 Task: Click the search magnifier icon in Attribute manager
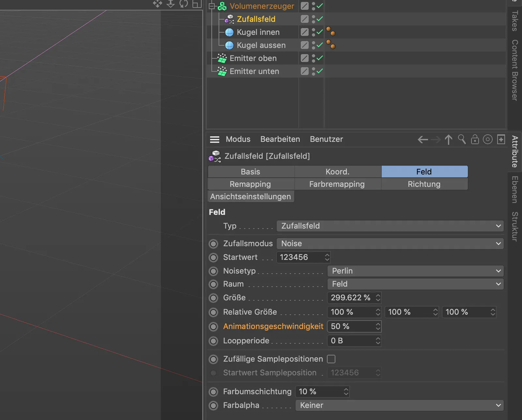coord(462,140)
